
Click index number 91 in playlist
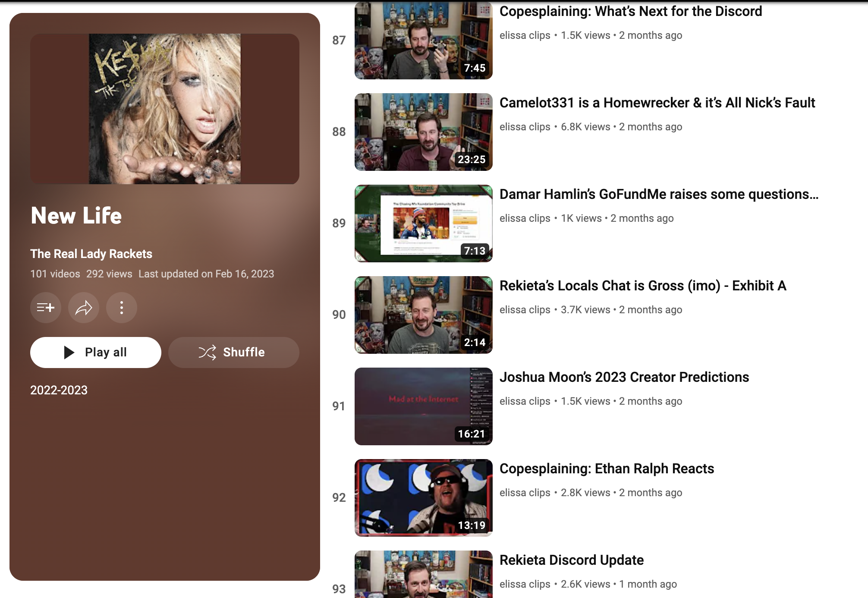pyautogui.click(x=339, y=406)
